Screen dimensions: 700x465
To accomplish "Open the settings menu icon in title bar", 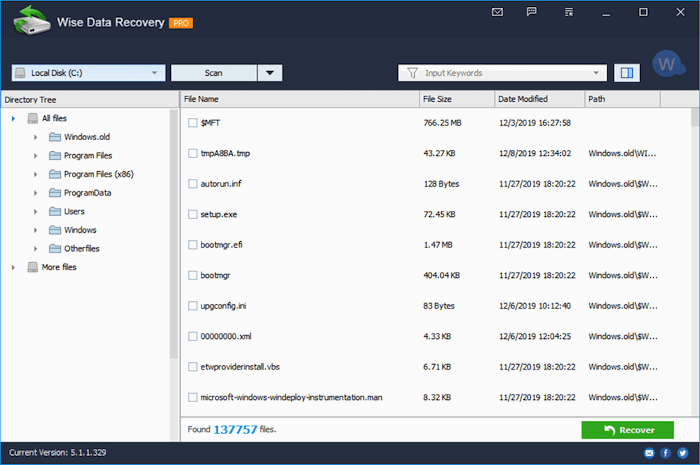I will point(569,12).
